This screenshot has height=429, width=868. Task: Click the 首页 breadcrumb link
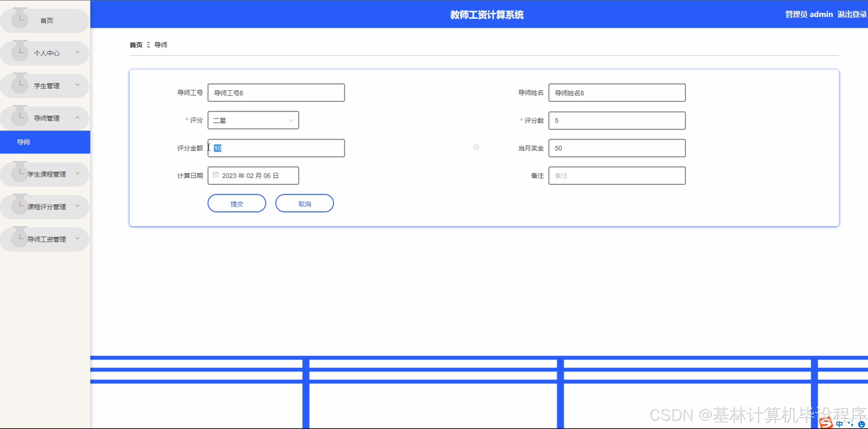[x=136, y=45]
